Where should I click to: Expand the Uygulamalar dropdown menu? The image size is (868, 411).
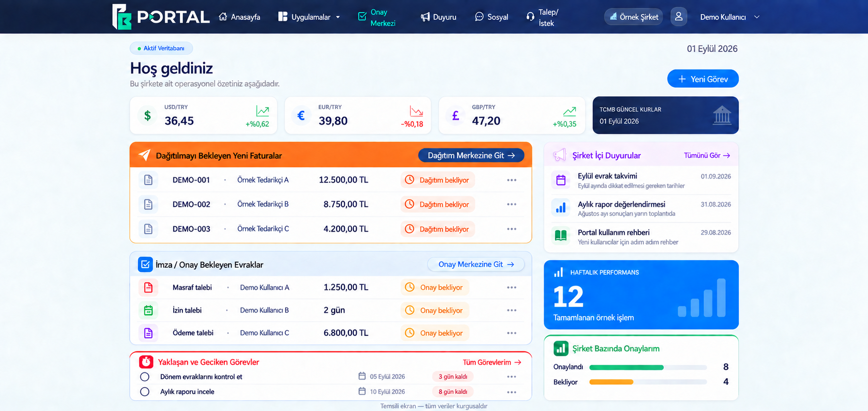coord(309,17)
